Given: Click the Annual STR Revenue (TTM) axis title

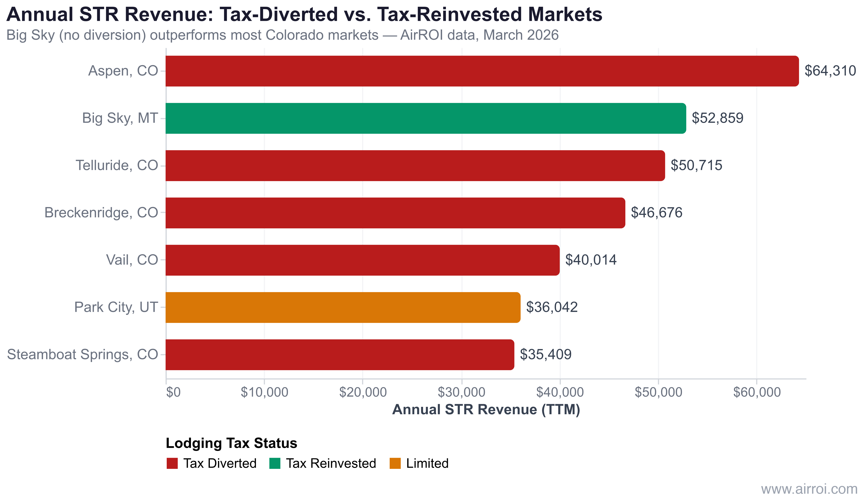Looking at the screenshot, I should coord(486,409).
